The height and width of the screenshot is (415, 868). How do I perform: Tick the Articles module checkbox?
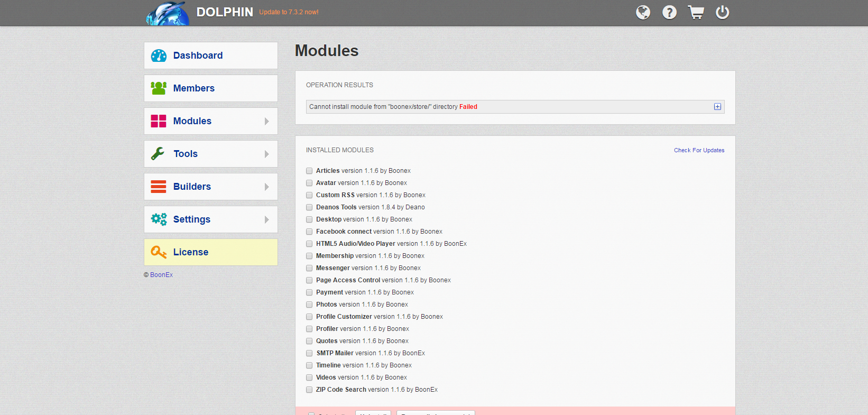pyautogui.click(x=309, y=171)
